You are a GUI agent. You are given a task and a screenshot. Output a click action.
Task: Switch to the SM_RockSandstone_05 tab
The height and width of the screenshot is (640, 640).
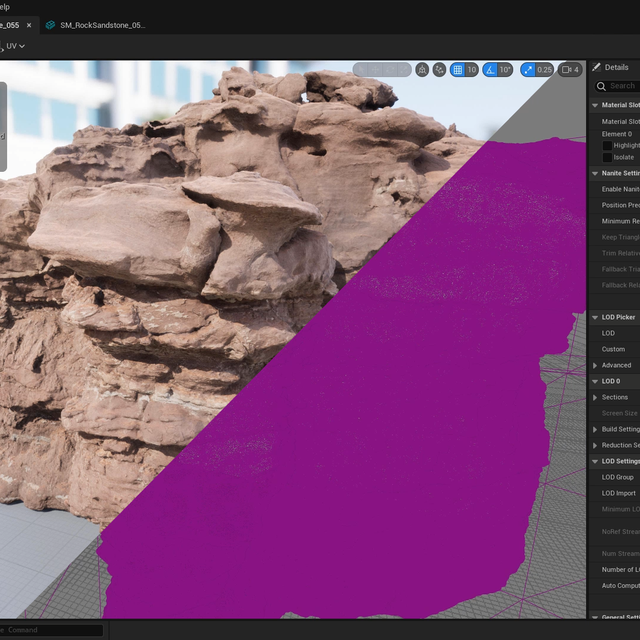click(x=102, y=25)
